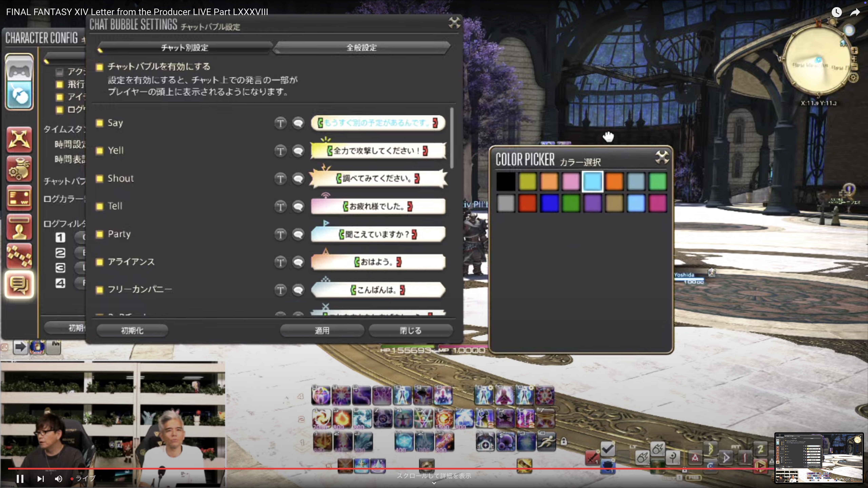Click the Say sample bubble preview
Screen dimensions: 868x488
click(x=378, y=123)
